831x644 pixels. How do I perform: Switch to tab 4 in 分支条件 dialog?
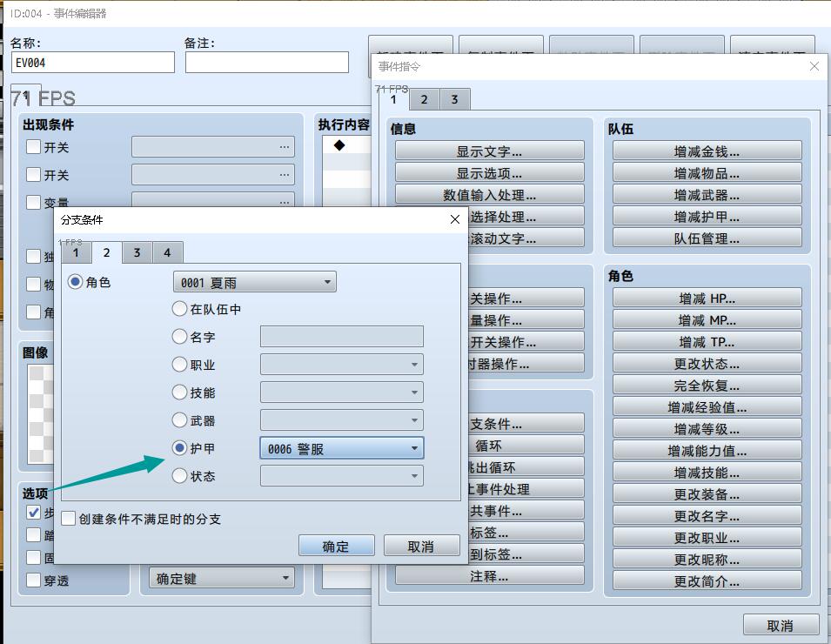coord(167,253)
